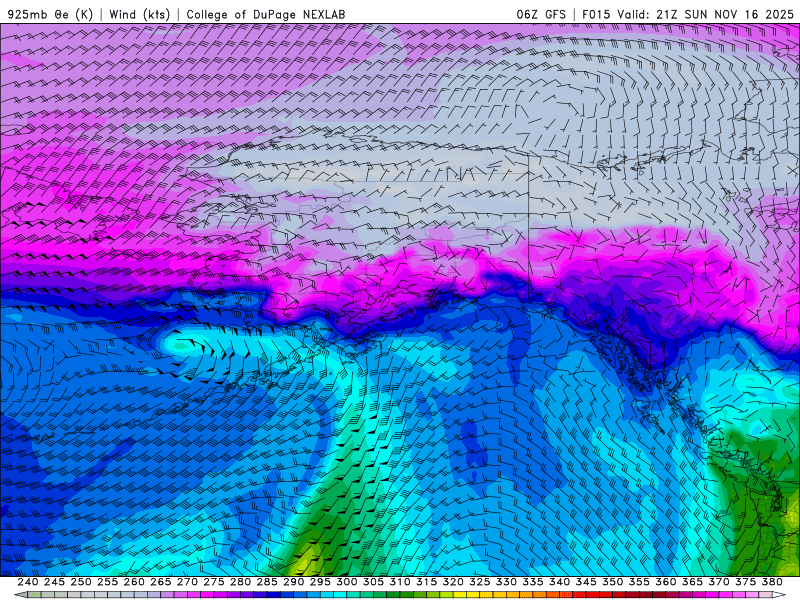This screenshot has height=600, width=800.
Task: Pick the 355 legend label
Action: pos(639,582)
